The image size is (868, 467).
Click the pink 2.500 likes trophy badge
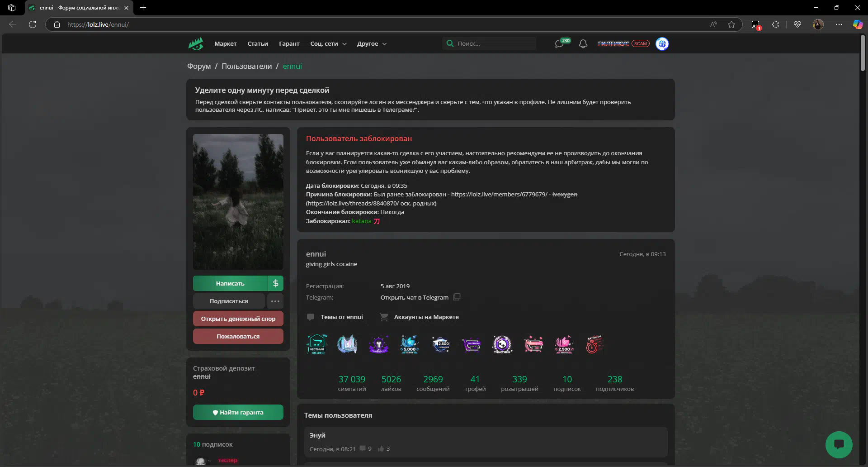564,344
